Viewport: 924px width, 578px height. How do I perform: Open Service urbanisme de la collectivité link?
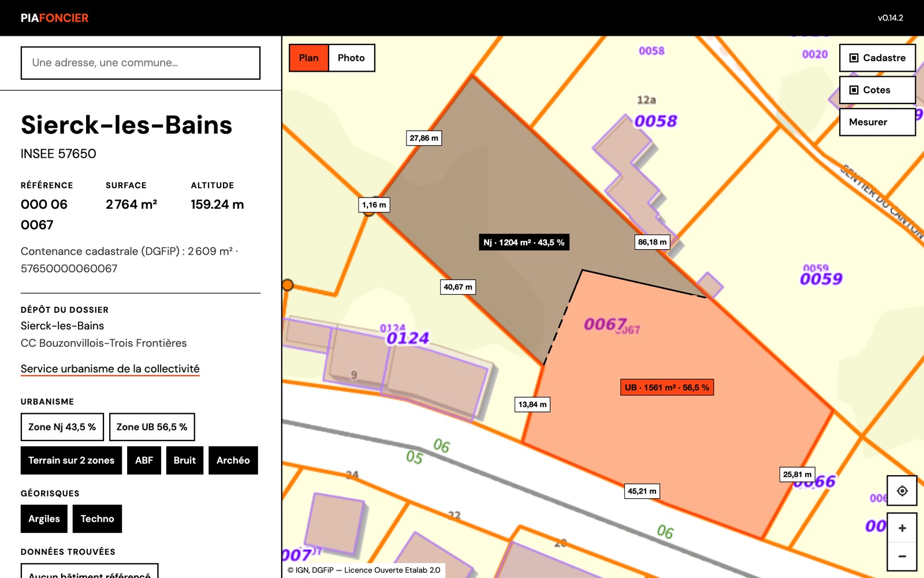pyautogui.click(x=110, y=369)
